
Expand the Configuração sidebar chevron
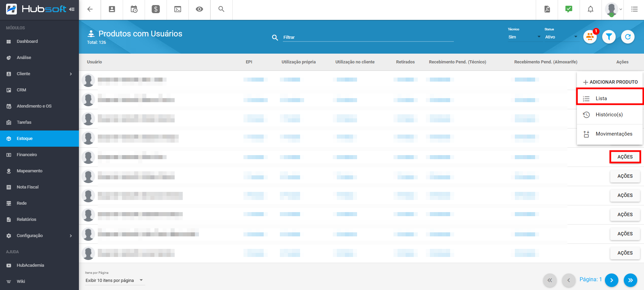[x=71, y=236]
